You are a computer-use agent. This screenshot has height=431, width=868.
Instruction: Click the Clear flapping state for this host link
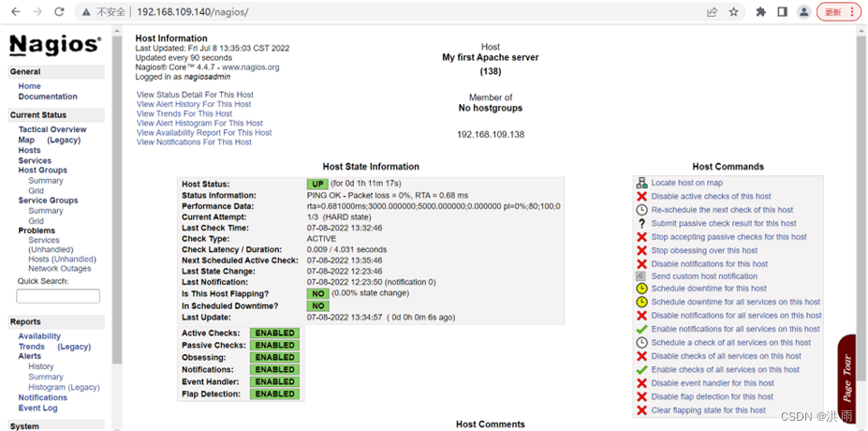(709, 410)
